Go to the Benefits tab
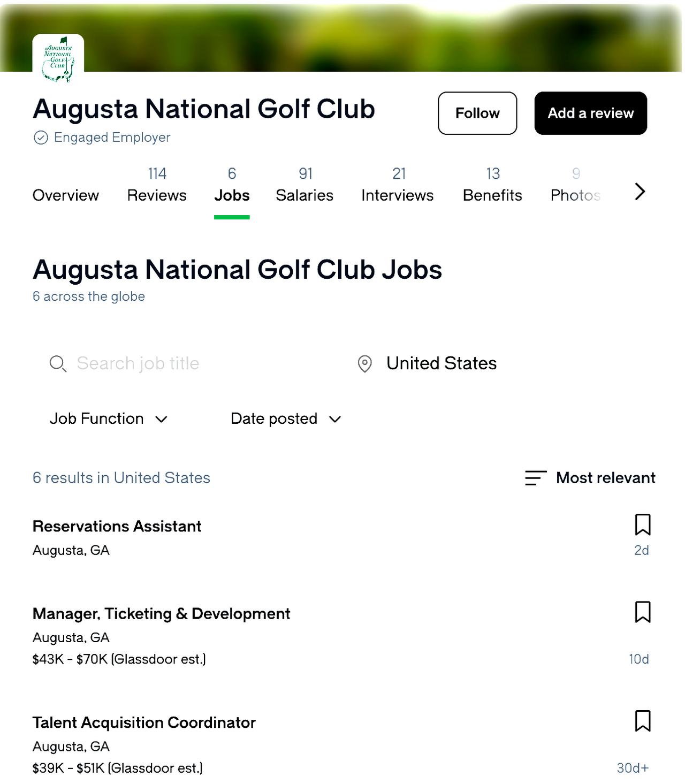This screenshot has width=685, height=784. tap(492, 185)
